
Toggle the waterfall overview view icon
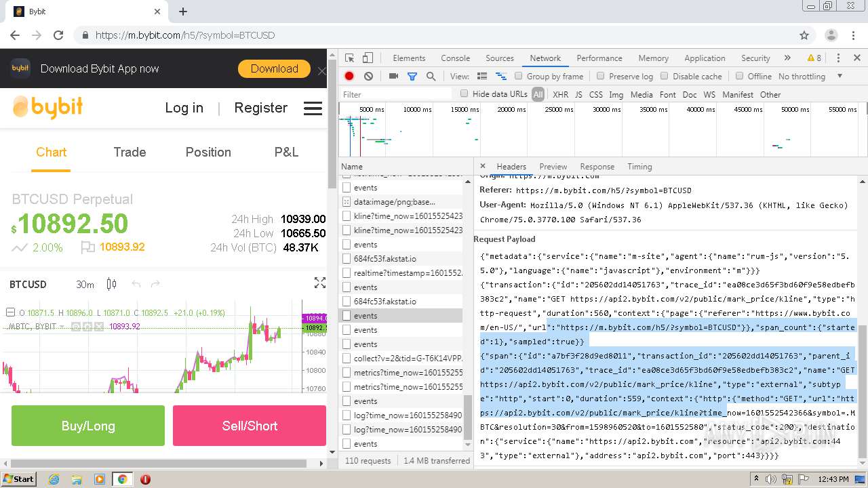coord(501,77)
